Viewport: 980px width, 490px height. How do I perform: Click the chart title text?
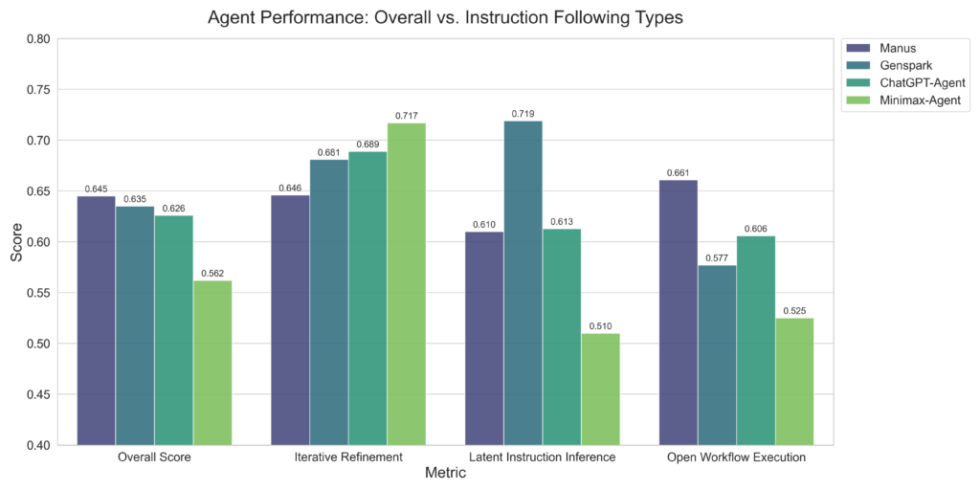[445, 18]
